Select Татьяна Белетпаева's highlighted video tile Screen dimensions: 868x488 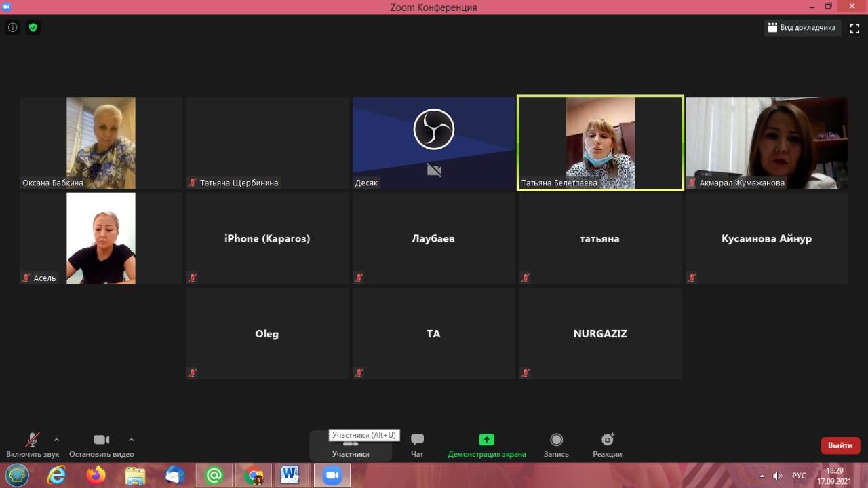600,143
